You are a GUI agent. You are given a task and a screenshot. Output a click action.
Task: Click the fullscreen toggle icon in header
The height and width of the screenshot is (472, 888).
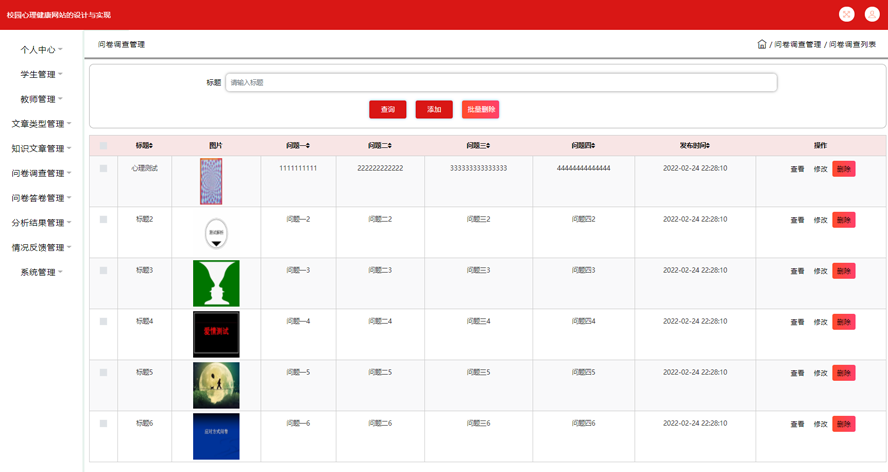click(847, 14)
